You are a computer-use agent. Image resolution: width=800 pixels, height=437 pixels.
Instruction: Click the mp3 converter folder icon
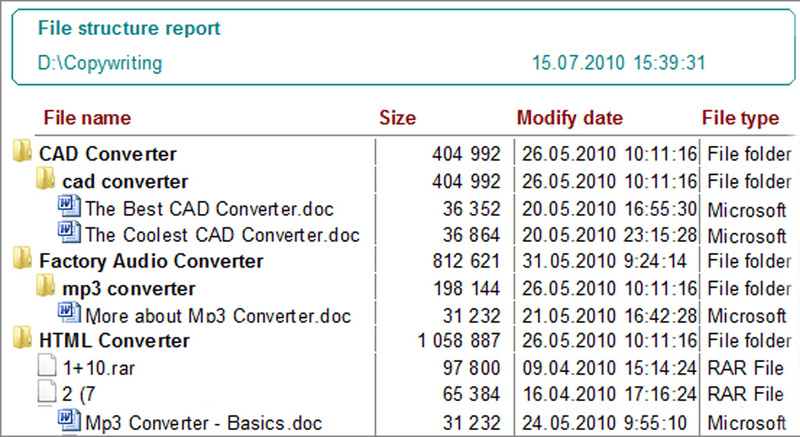[x=45, y=286]
